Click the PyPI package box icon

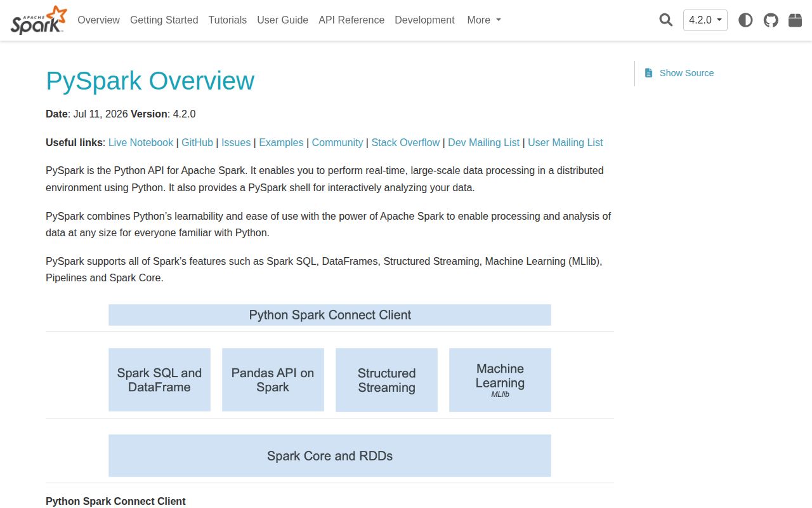click(x=795, y=20)
